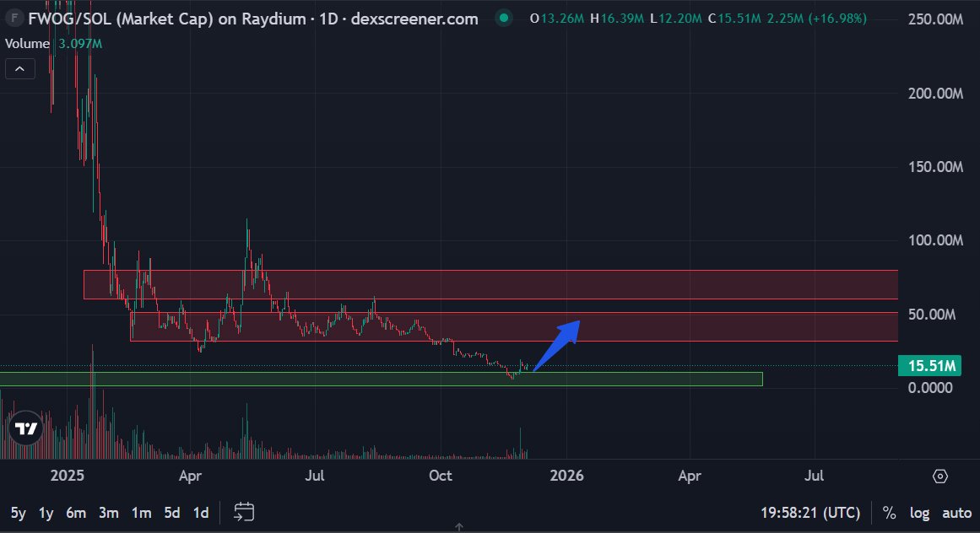Select the blue arrow drawing on the chart

pyautogui.click(x=559, y=342)
